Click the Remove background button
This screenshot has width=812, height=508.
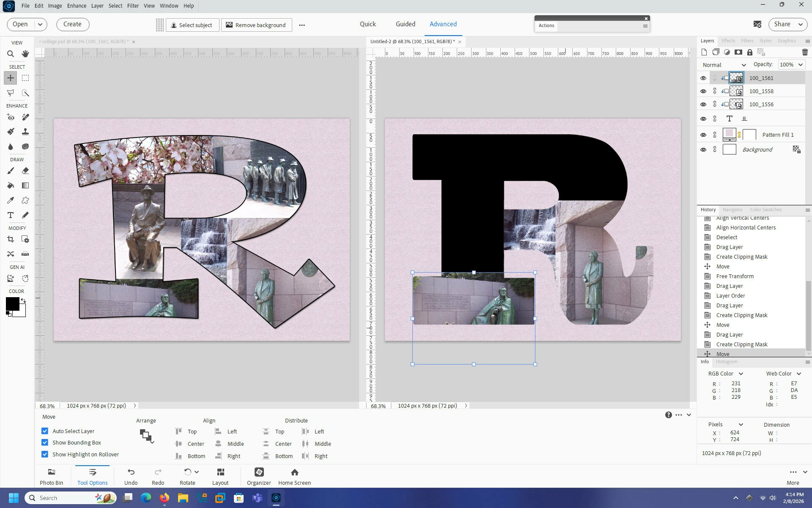click(x=256, y=25)
